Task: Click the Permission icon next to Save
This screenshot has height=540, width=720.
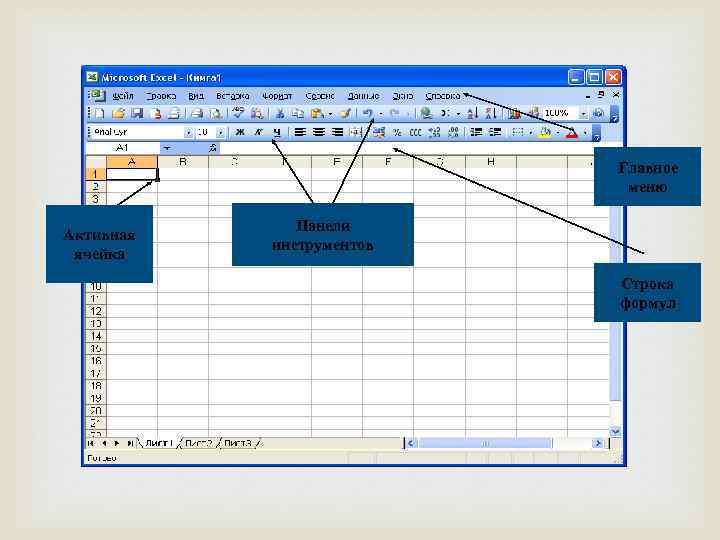Action: click(x=156, y=113)
